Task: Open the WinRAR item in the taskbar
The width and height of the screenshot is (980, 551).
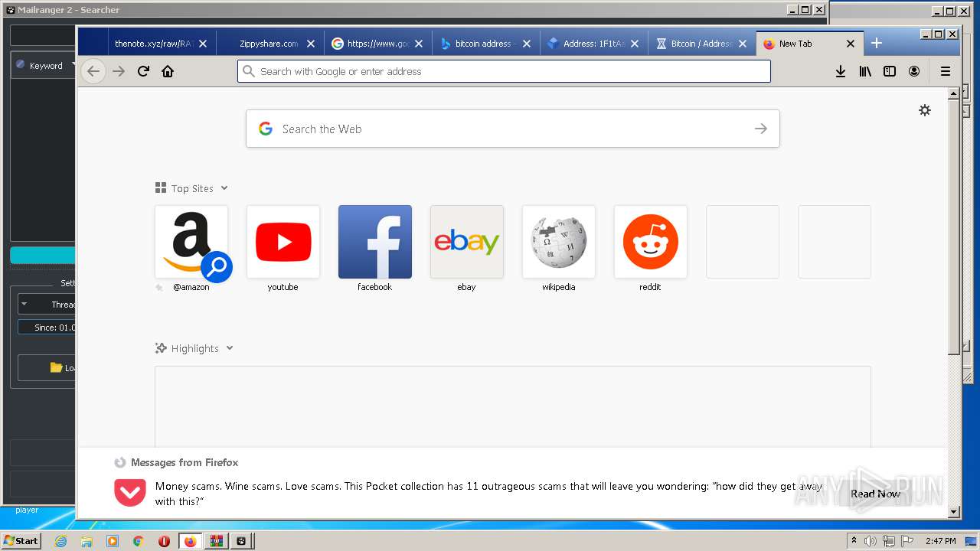Action: (x=216, y=541)
